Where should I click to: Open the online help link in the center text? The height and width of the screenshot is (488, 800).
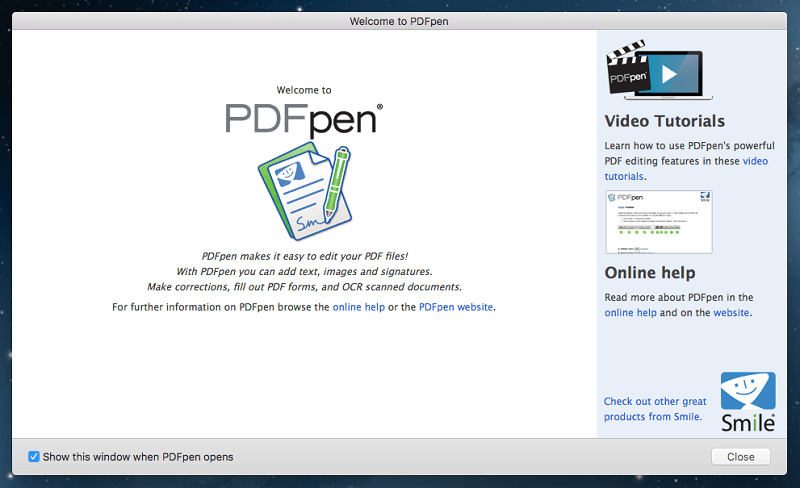(359, 307)
